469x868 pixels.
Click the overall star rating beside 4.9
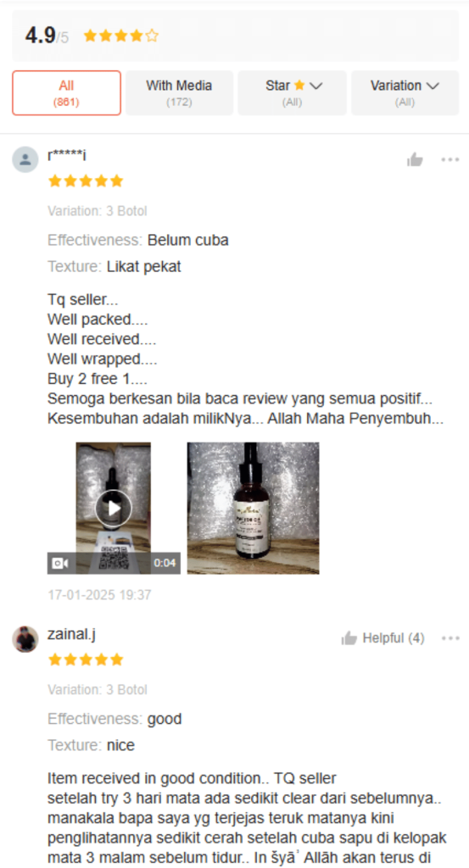(120, 36)
